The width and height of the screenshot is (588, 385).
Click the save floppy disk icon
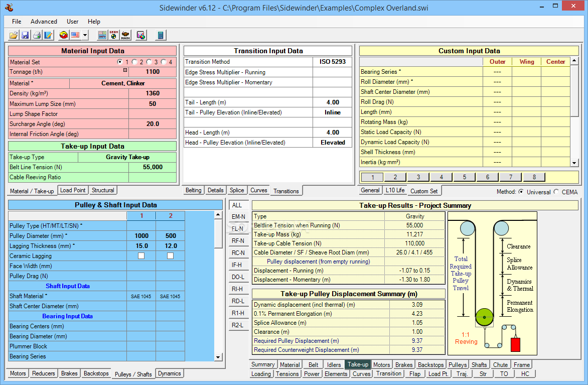25,35
